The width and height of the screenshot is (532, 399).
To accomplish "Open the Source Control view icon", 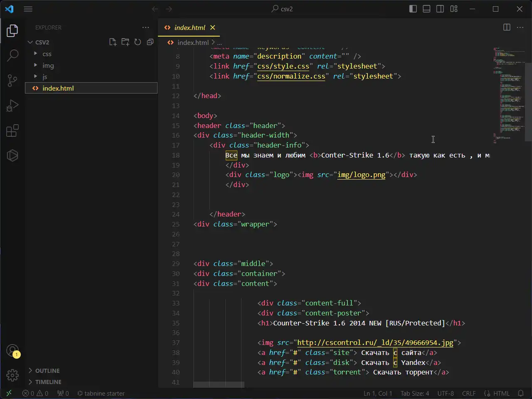I will [x=12, y=80].
